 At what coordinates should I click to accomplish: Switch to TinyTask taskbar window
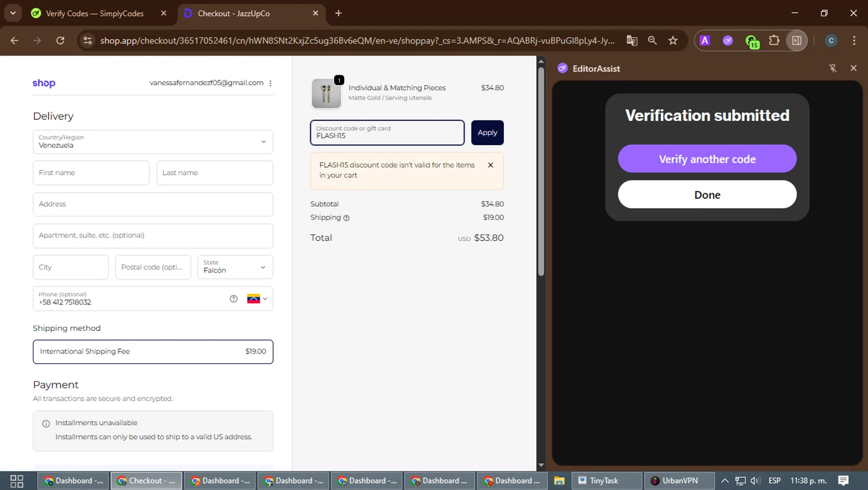coord(607,481)
